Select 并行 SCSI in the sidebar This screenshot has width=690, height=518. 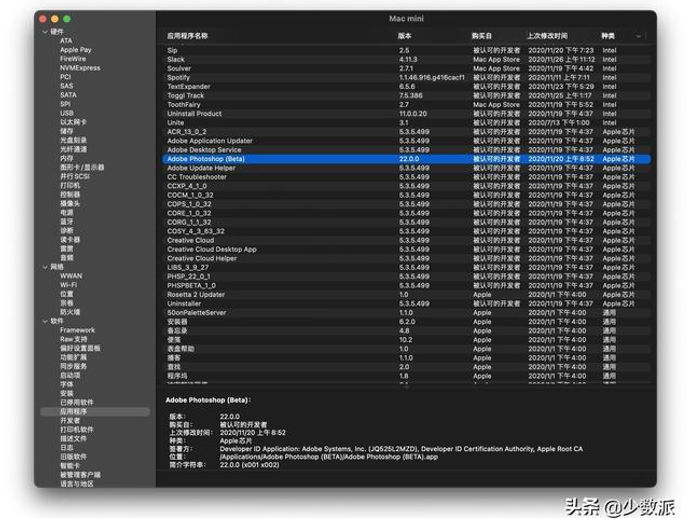(75, 176)
